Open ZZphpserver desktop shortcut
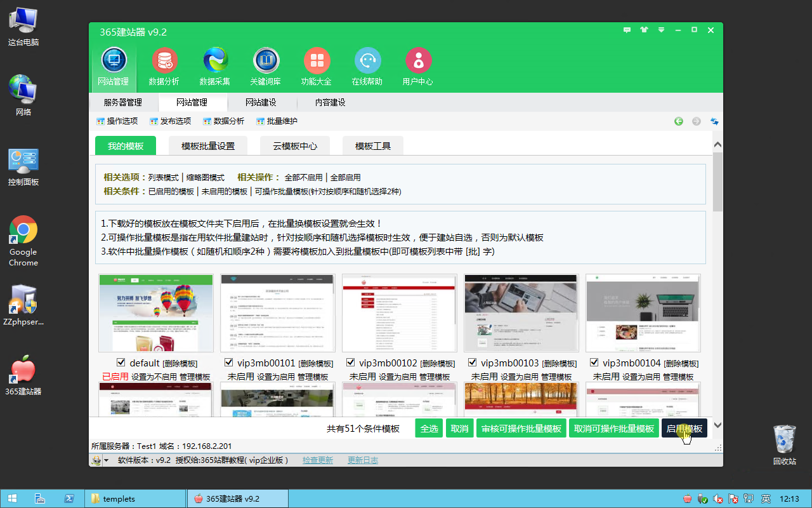The image size is (812, 508). 23,305
